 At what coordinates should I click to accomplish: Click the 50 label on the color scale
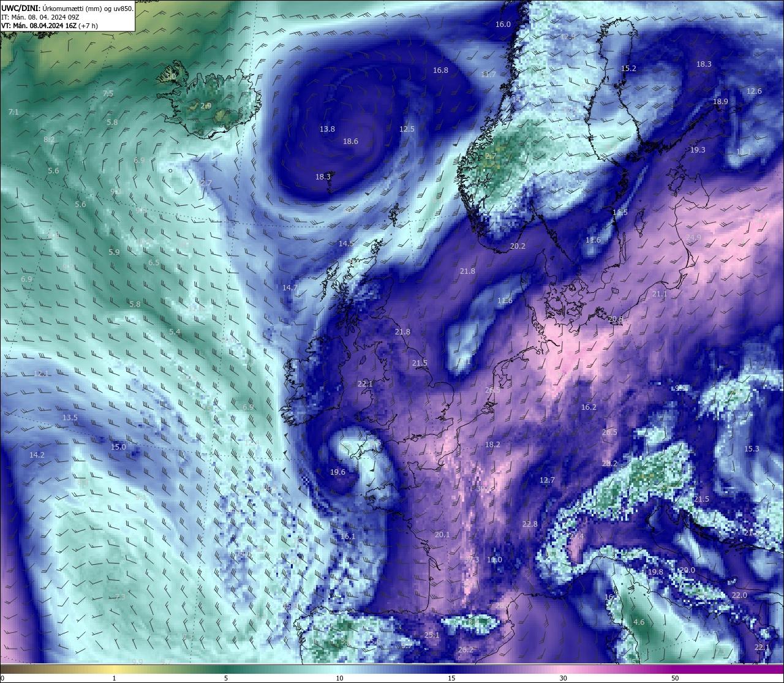(675, 678)
